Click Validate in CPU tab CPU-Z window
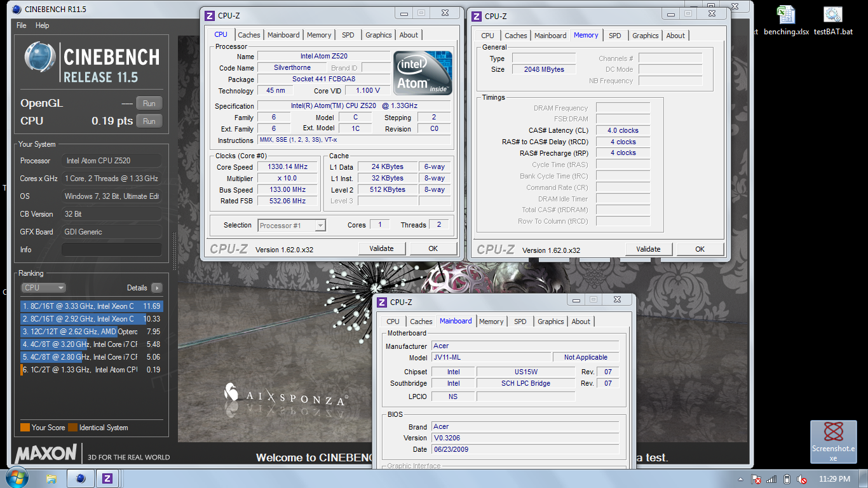This screenshot has width=868, height=488. click(381, 248)
